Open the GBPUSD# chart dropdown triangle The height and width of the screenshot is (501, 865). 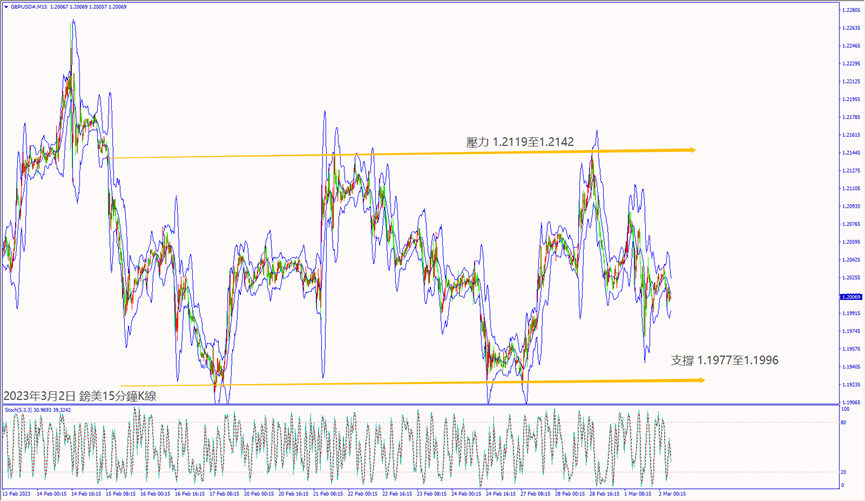(x=5, y=5)
